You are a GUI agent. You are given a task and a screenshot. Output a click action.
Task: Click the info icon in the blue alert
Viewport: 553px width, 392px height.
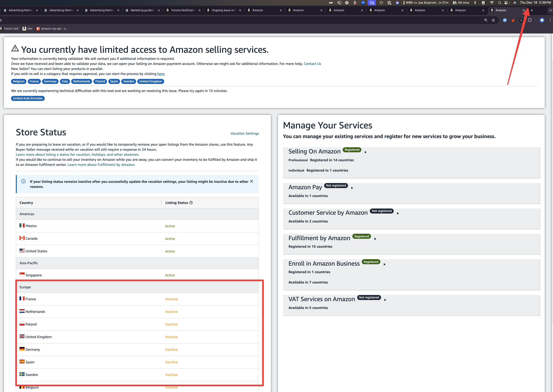tap(23, 181)
